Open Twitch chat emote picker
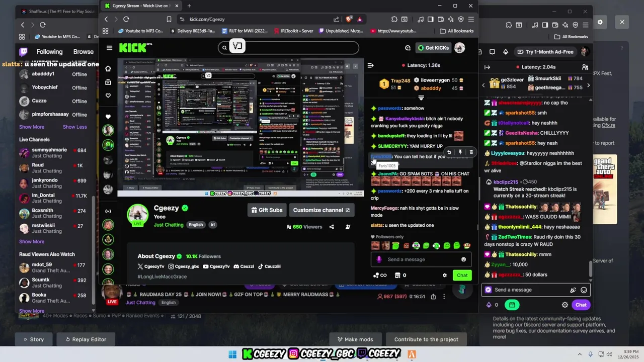This screenshot has width=644, height=362. pos(584,290)
